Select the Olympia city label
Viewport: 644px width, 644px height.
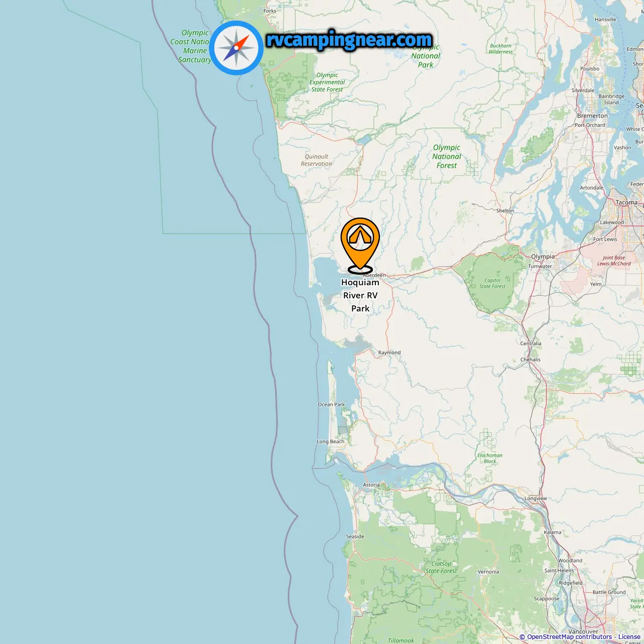point(543,257)
